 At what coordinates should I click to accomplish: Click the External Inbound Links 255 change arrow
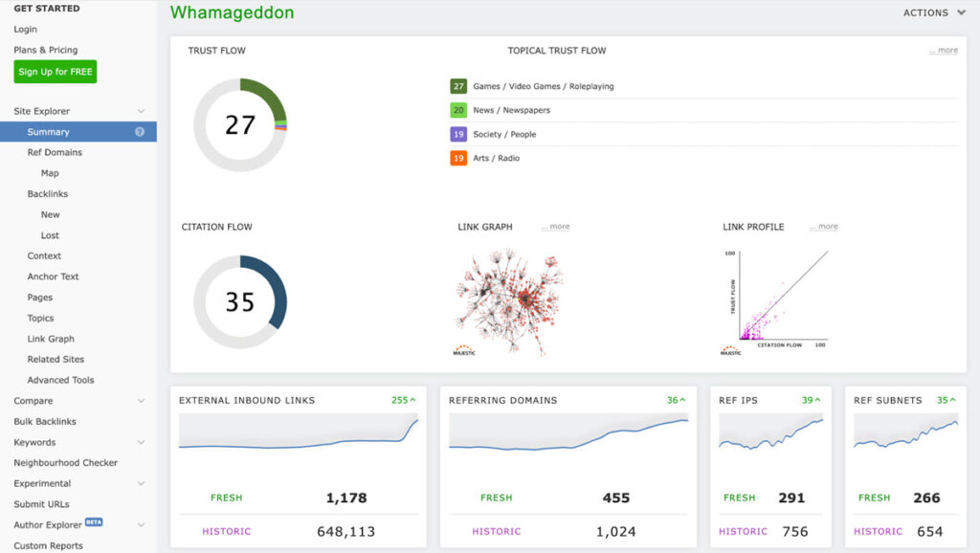(412, 400)
